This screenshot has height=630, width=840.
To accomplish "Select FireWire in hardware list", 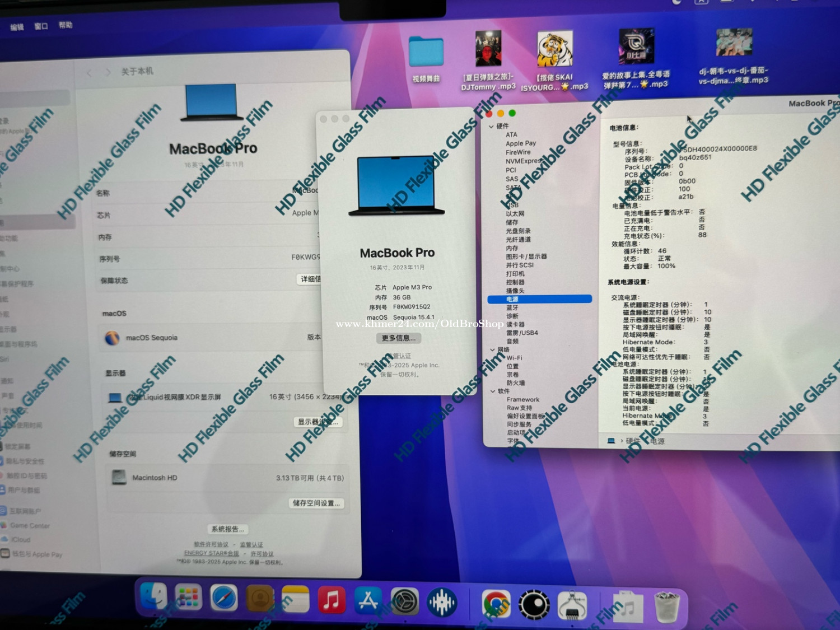I will (518, 152).
